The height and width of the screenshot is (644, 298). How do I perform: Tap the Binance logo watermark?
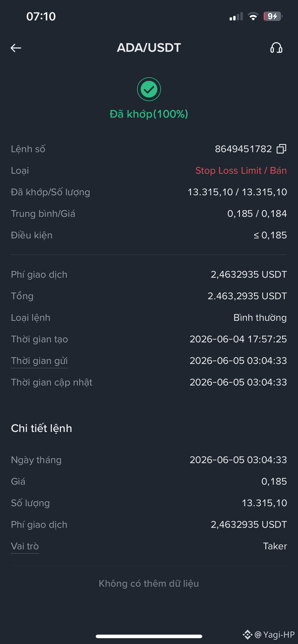(x=248, y=635)
